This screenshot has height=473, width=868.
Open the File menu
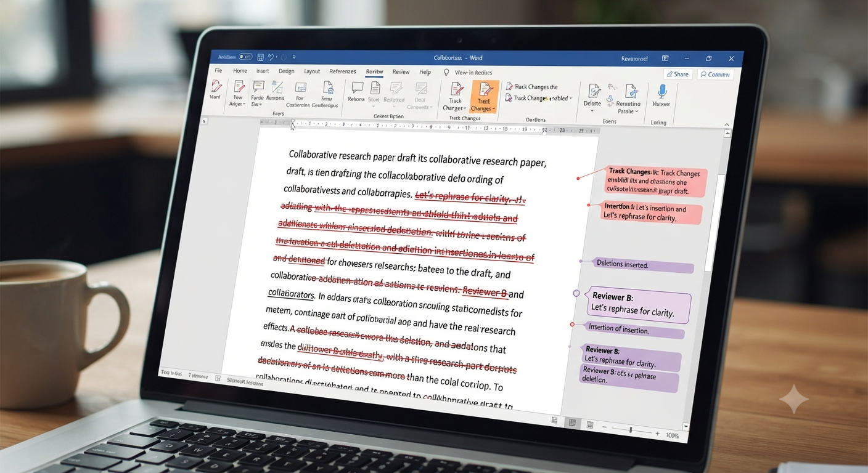(218, 71)
